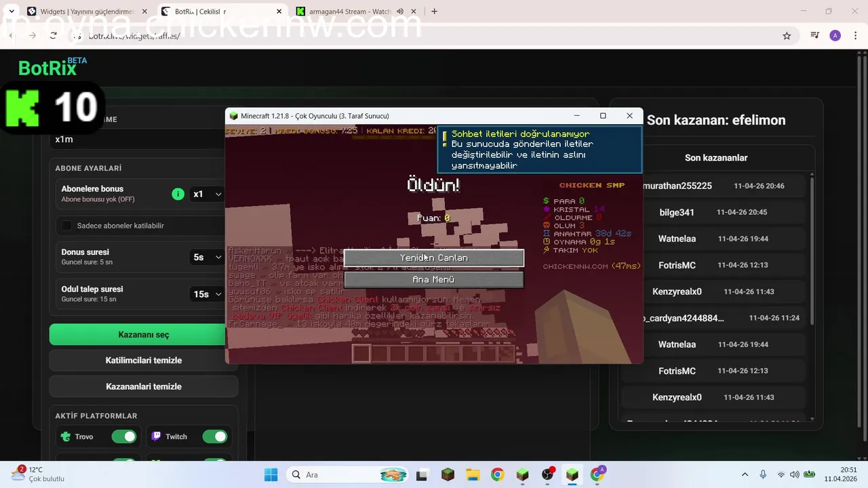Viewport: 868px width, 488px height.
Task: Open OBS Studio from the taskbar
Action: click(547, 474)
